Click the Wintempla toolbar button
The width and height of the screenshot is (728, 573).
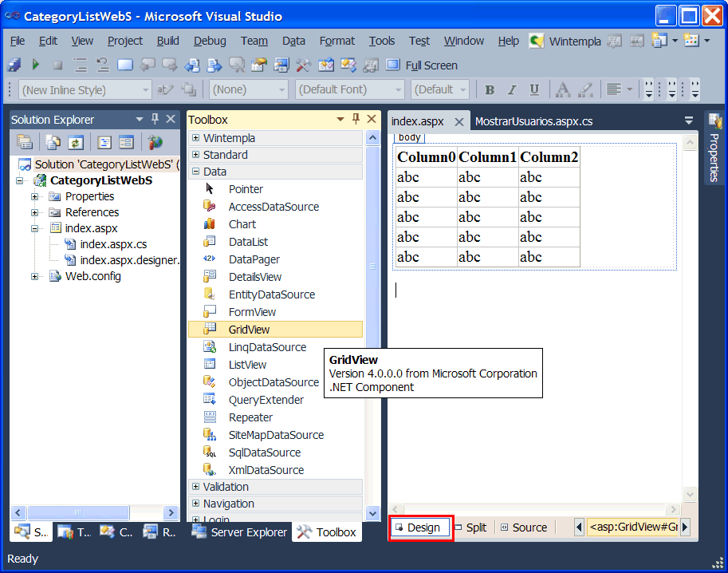tap(565, 41)
